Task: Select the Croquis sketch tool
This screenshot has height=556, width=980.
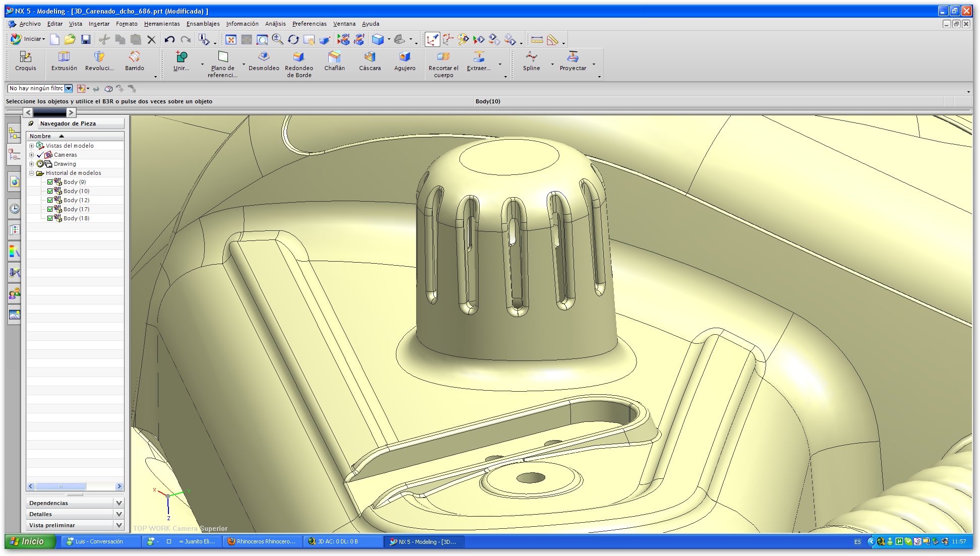Action: coord(25,61)
